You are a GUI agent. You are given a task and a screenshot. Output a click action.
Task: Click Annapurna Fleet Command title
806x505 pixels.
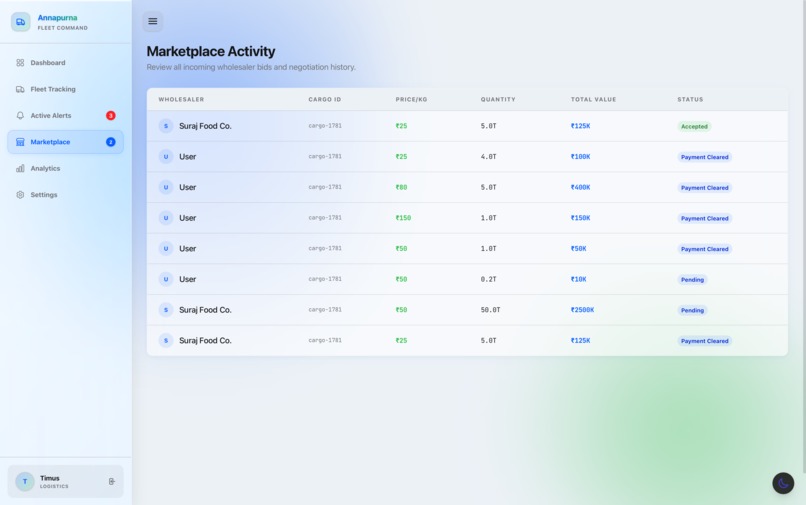[62, 22]
